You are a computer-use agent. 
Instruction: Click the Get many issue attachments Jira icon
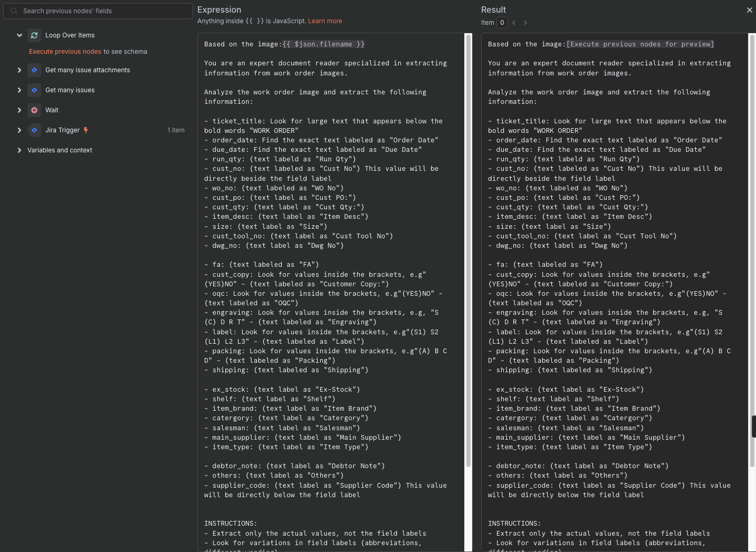(34, 70)
